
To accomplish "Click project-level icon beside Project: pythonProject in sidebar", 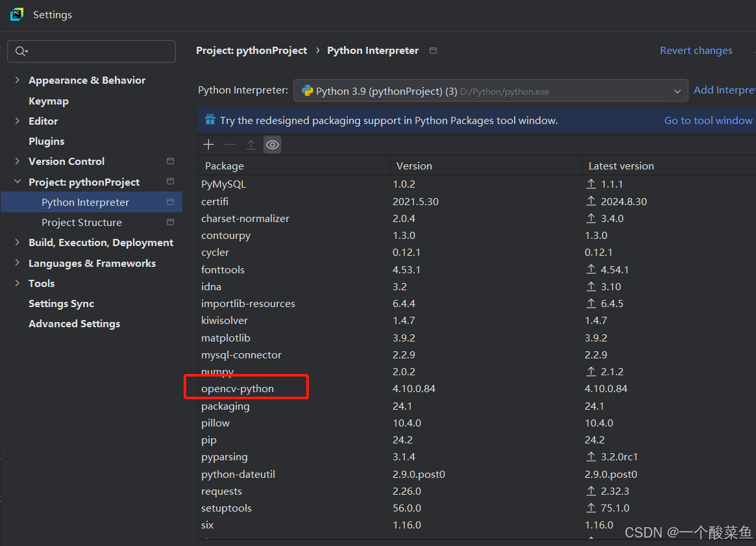I will [x=170, y=181].
